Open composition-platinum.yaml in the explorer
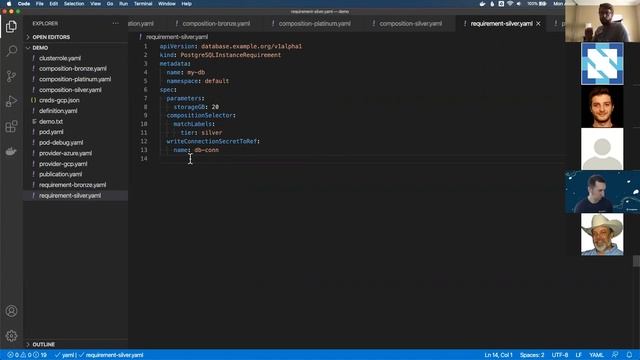This screenshot has width=640, height=360. pos(75,79)
